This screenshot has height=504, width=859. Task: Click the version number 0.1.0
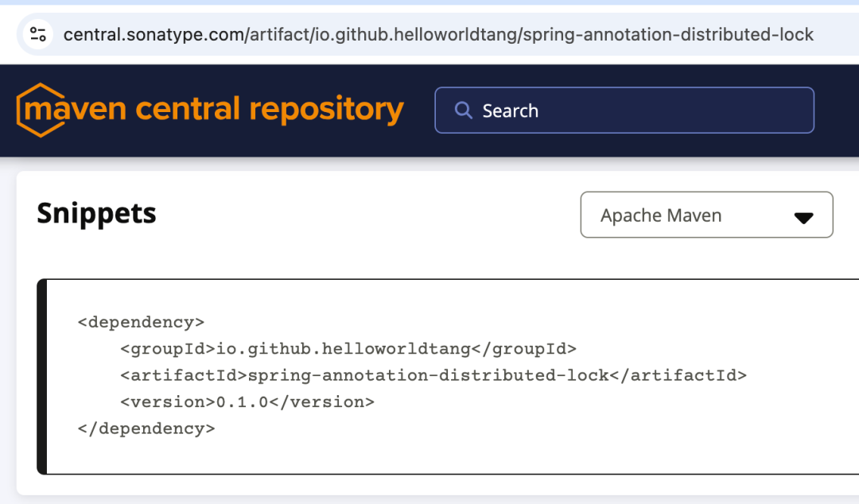pos(243,401)
